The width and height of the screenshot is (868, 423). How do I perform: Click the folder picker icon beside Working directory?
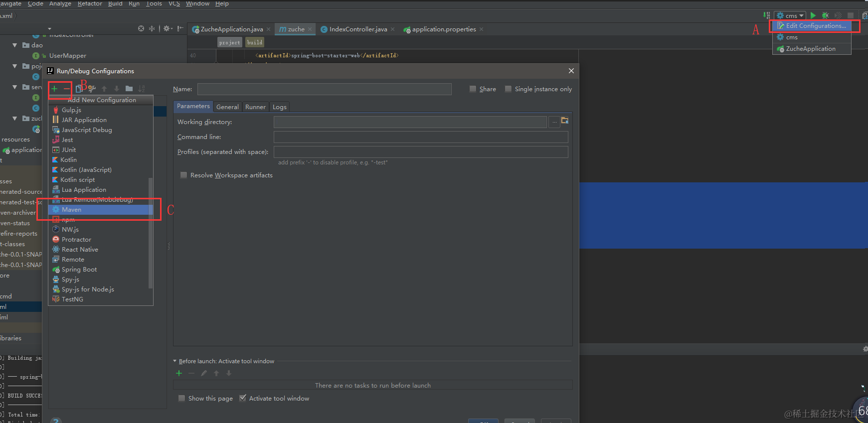pyautogui.click(x=565, y=121)
